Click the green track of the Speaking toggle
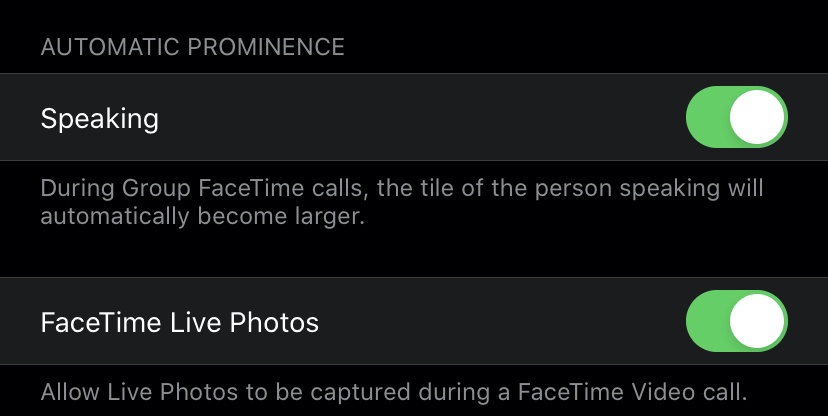 point(707,117)
